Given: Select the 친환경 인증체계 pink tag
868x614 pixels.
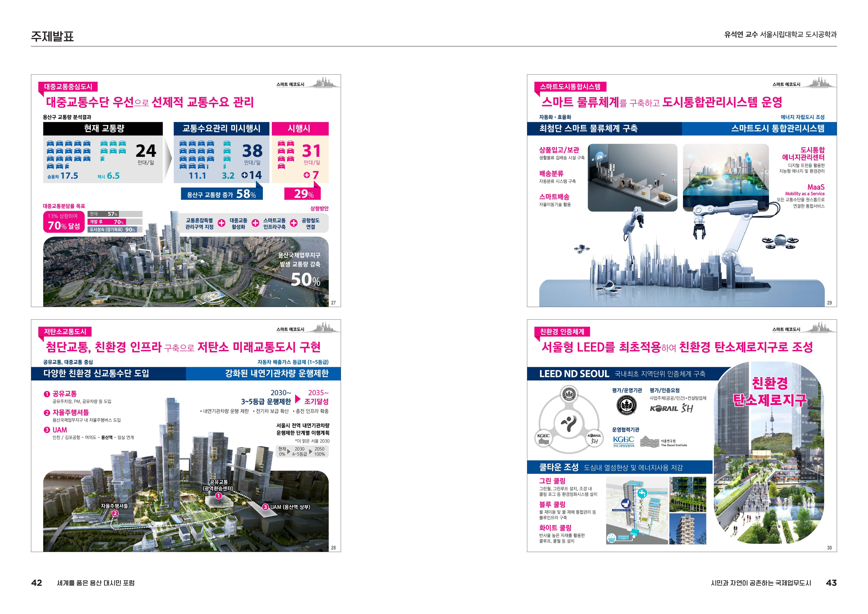Looking at the screenshot, I should [562, 332].
